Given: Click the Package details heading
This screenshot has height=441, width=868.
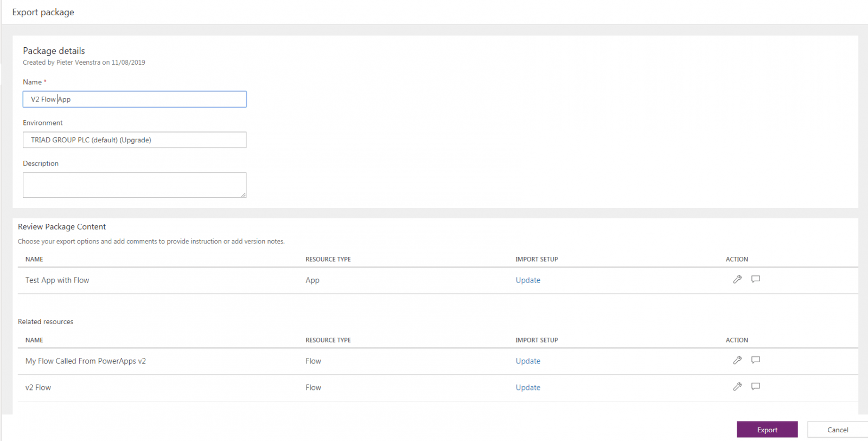Looking at the screenshot, I should pos(54,51).
